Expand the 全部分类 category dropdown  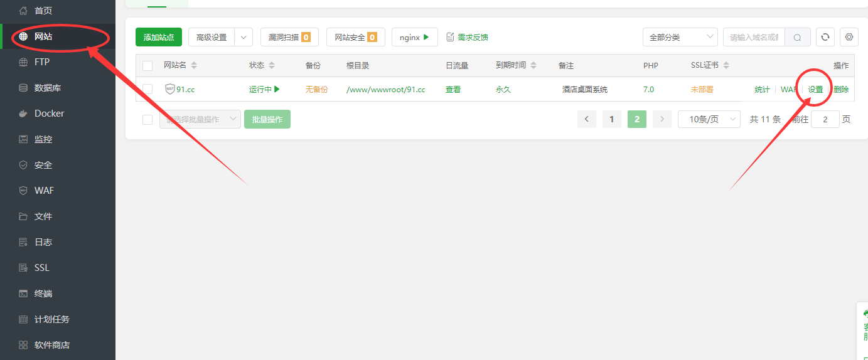click(680, 37)
